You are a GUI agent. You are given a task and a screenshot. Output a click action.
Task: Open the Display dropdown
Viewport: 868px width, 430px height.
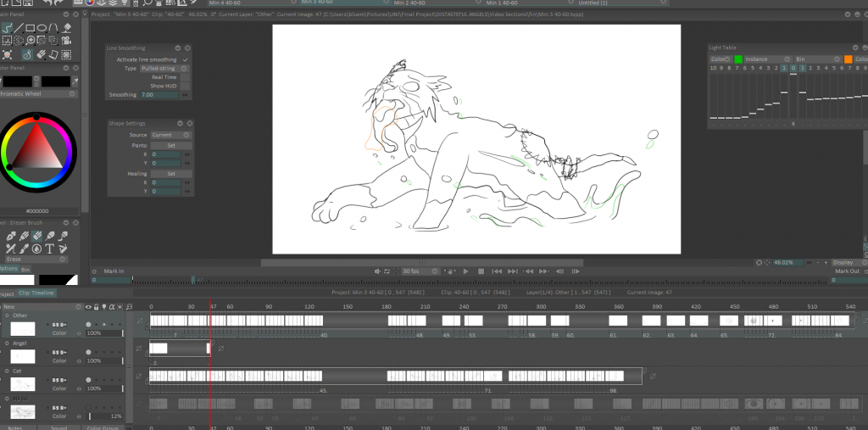(849, 262)
